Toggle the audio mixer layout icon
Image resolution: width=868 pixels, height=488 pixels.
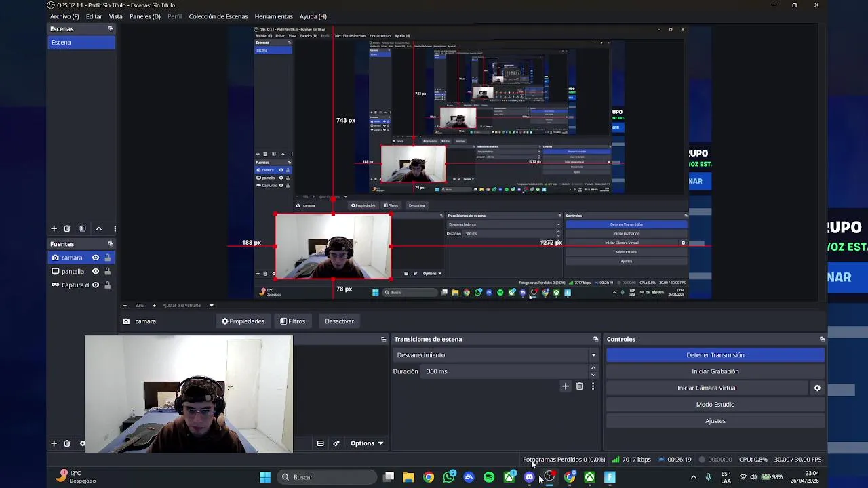tap(320, 443)
